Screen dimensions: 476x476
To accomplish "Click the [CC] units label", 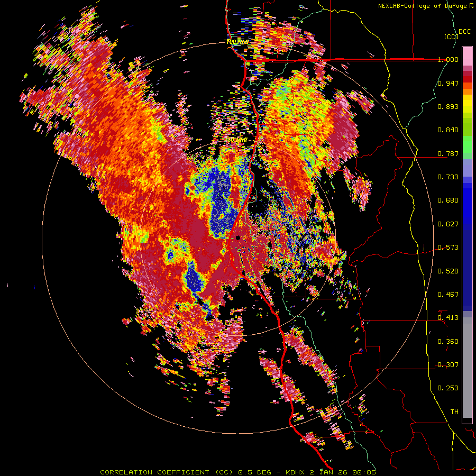I will [x=451, y=37].
